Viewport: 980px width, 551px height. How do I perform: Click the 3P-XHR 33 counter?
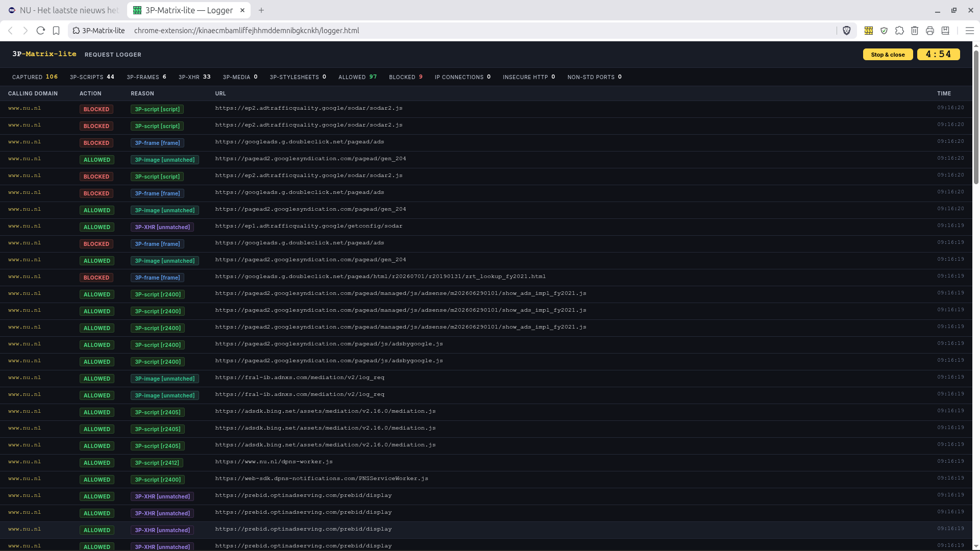pos(194,77)
